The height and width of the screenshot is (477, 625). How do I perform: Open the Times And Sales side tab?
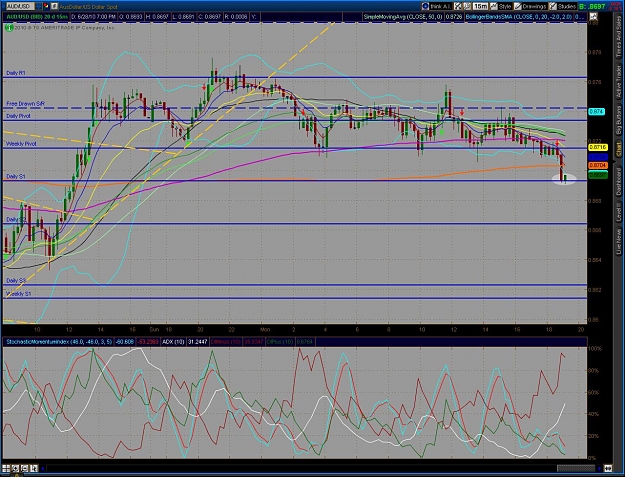[619, 37]
